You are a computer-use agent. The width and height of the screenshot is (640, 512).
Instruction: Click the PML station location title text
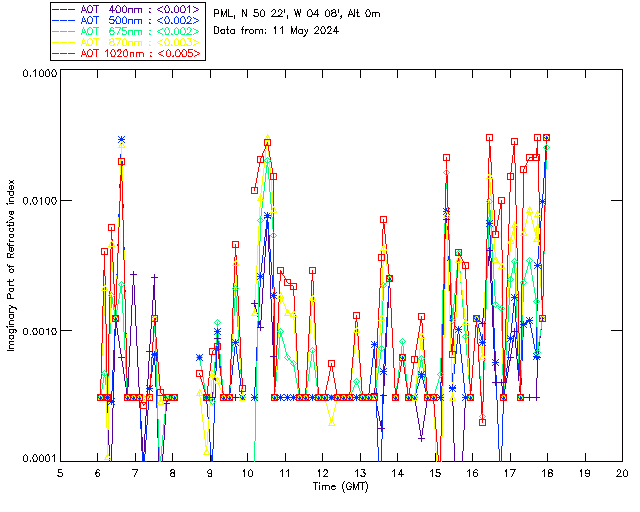coord(297,14)
